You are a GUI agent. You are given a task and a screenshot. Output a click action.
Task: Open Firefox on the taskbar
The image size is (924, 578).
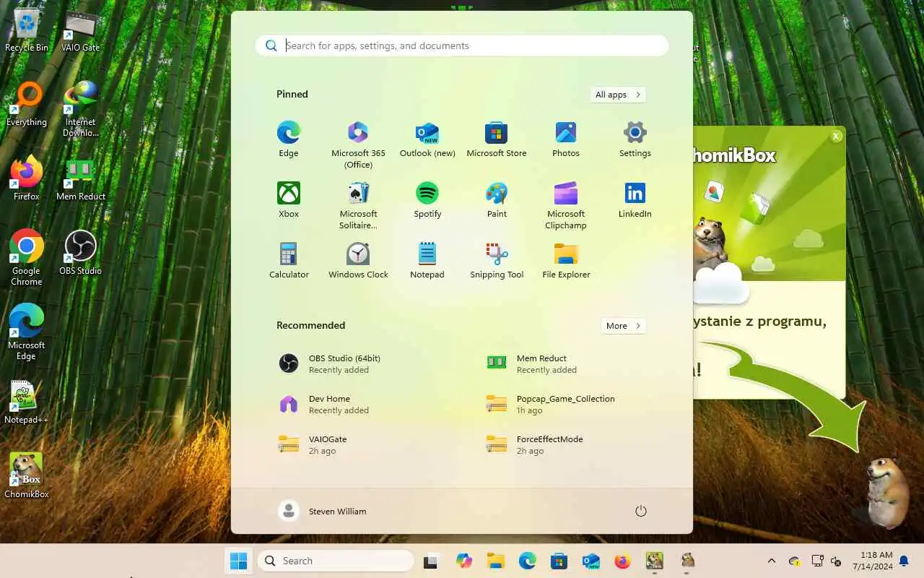click(622, 561)
